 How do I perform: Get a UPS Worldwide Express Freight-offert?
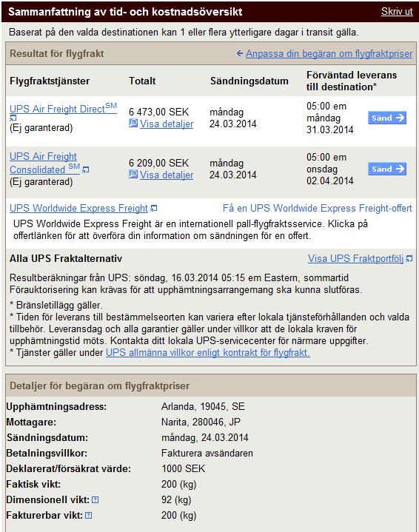(317, 208)
